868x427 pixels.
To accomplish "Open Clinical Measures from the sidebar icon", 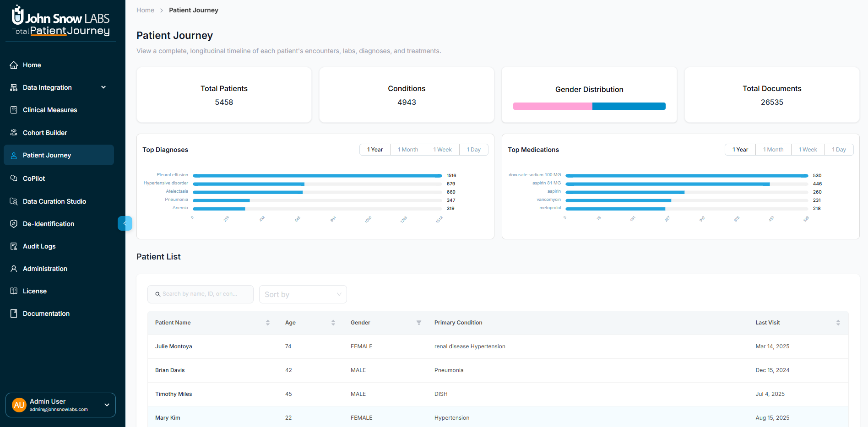I will tap(14, 110).
